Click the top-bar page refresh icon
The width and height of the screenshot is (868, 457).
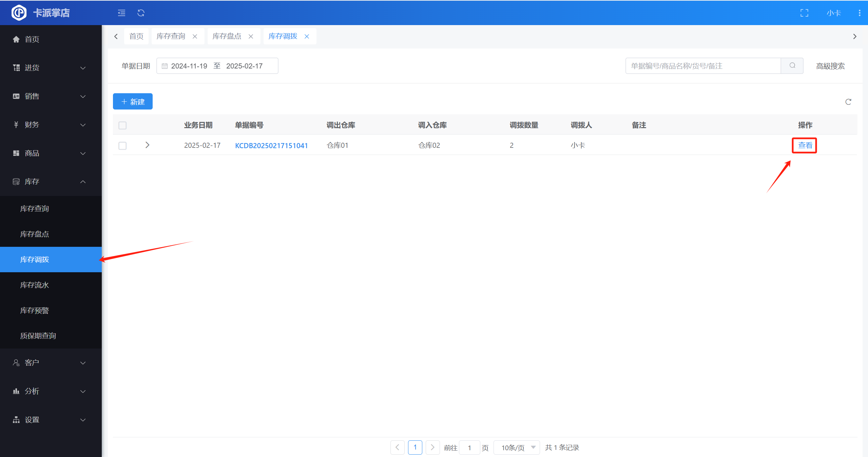coord(141,13)
